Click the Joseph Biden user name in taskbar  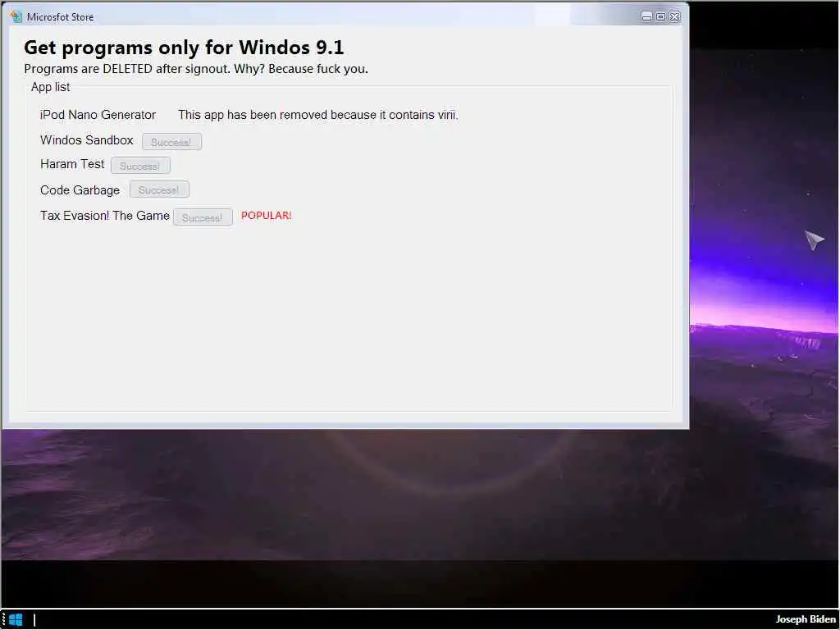(806, 619)
